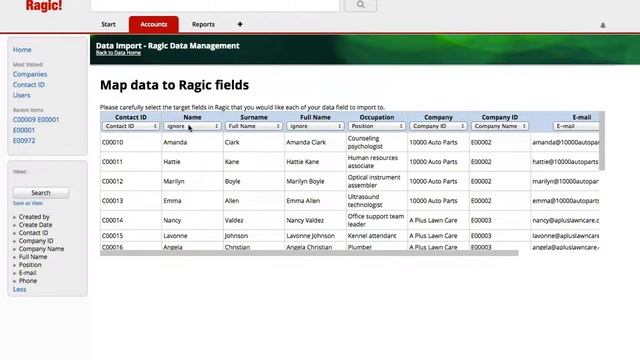Focus the top search input field

point(215,5)
